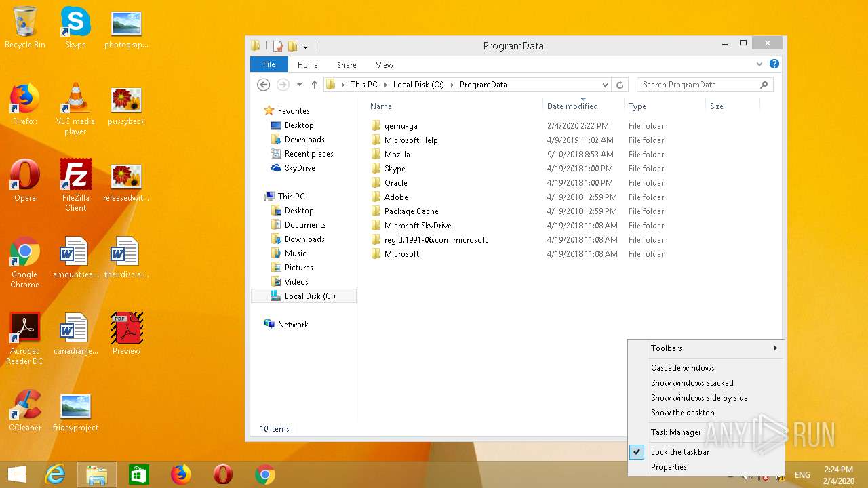Open the address bar history dropdown
868x488 pixels.
(x=605, y=85)
